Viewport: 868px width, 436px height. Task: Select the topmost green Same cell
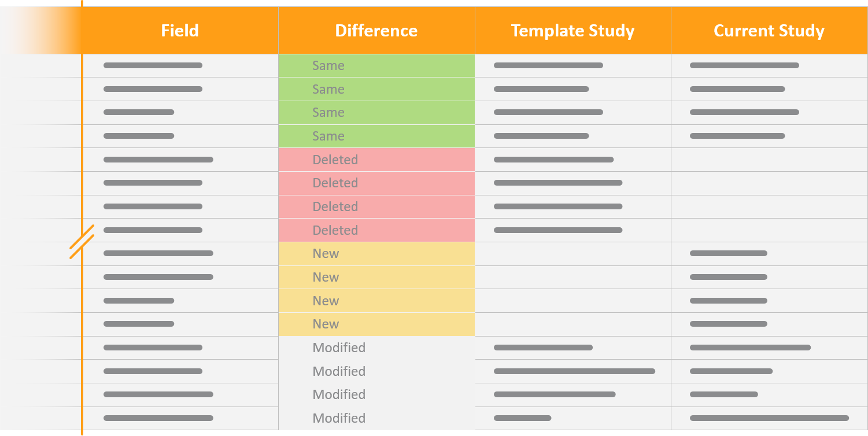point(376,66)
